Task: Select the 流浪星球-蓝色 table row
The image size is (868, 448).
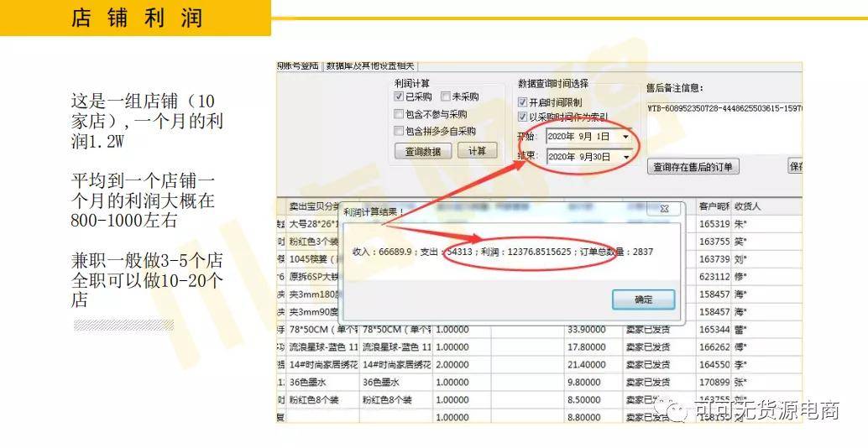Action: [x=539, y=346]
